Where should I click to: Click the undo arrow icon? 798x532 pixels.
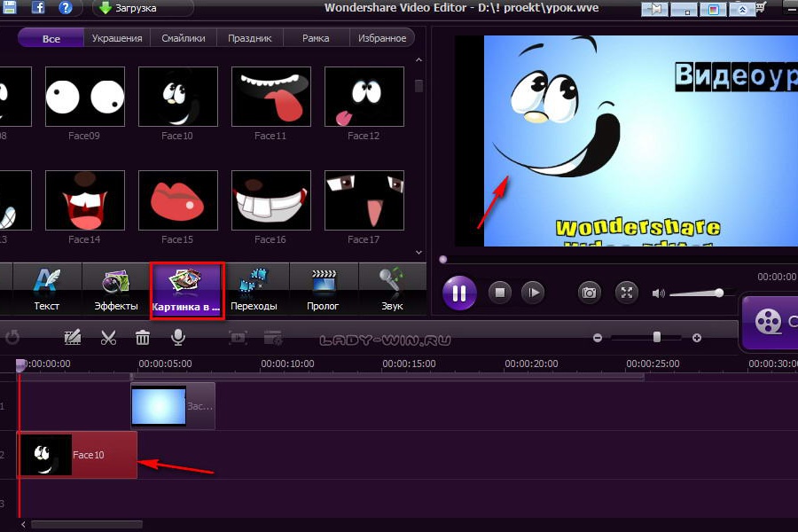[12, 337]
